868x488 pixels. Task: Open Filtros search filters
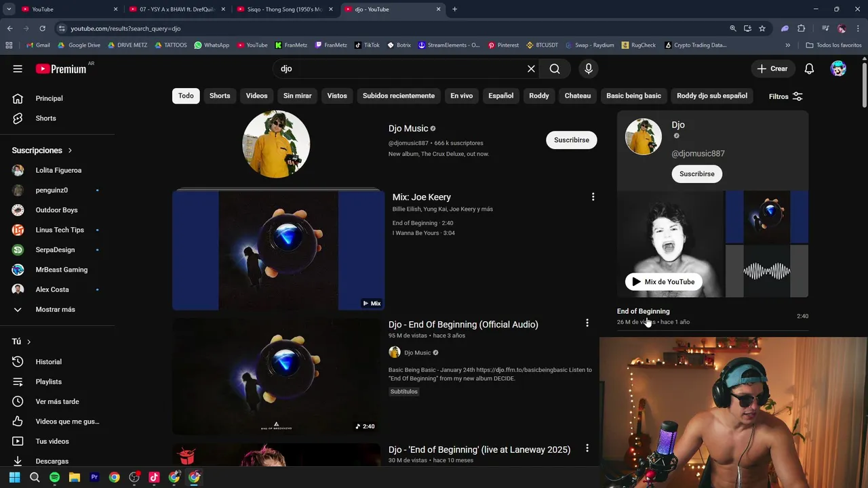[x=786, y=96]
